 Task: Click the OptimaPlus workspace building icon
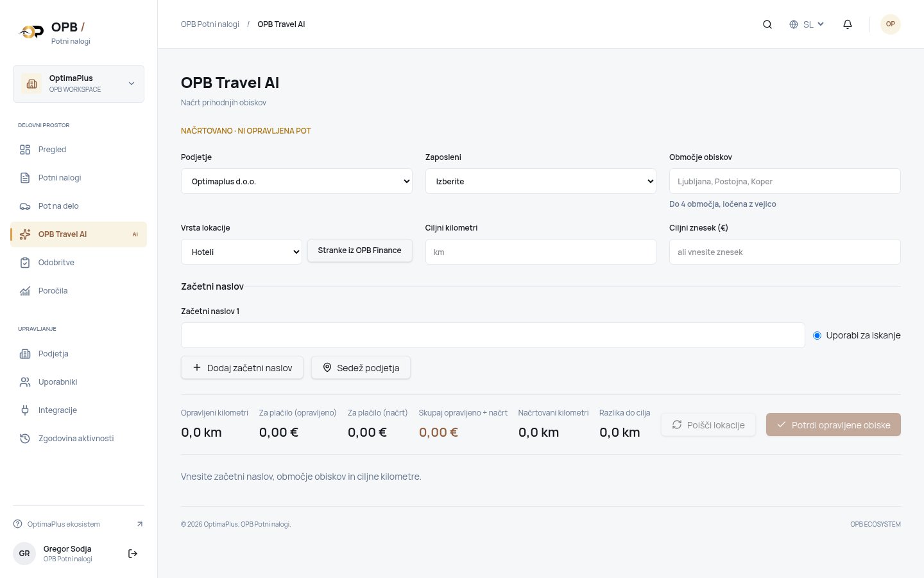(x=31, y=83)
